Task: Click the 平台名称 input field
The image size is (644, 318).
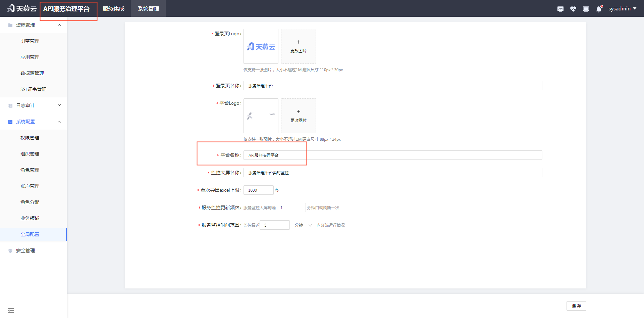Action: pyautogui.click(x=392, y=155)
